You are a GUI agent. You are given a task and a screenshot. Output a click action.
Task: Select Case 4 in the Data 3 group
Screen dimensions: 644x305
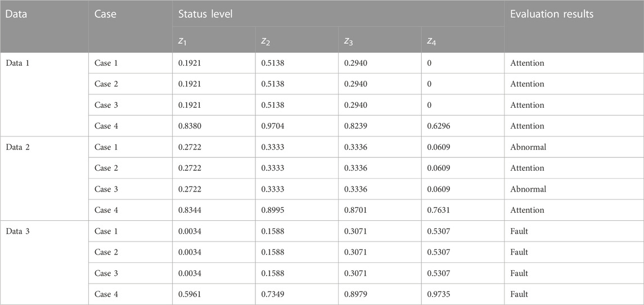(130, 294)
